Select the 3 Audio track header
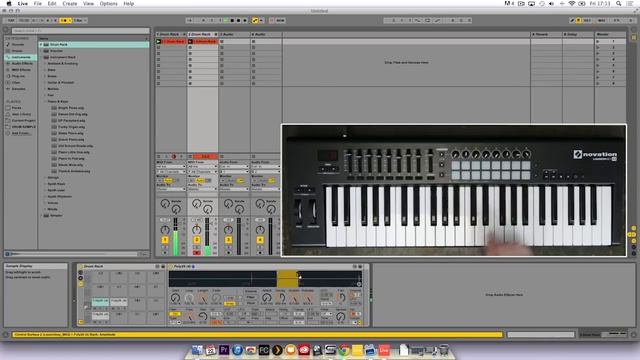Image resolution: width=640 pixels, height=360 pixels. 234,34
